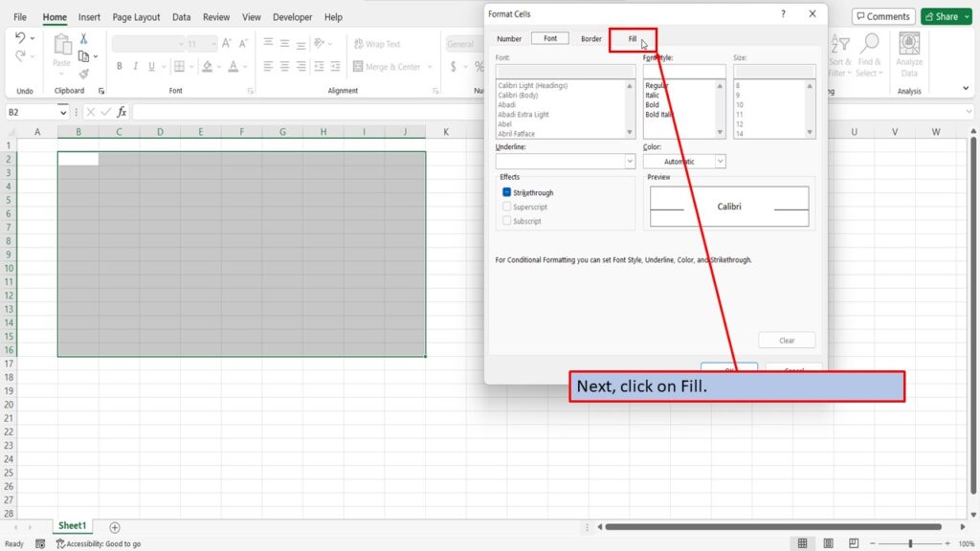
Task: Click the Cut scissors icon
Action: pyautogui.click(x=83, y=38)
